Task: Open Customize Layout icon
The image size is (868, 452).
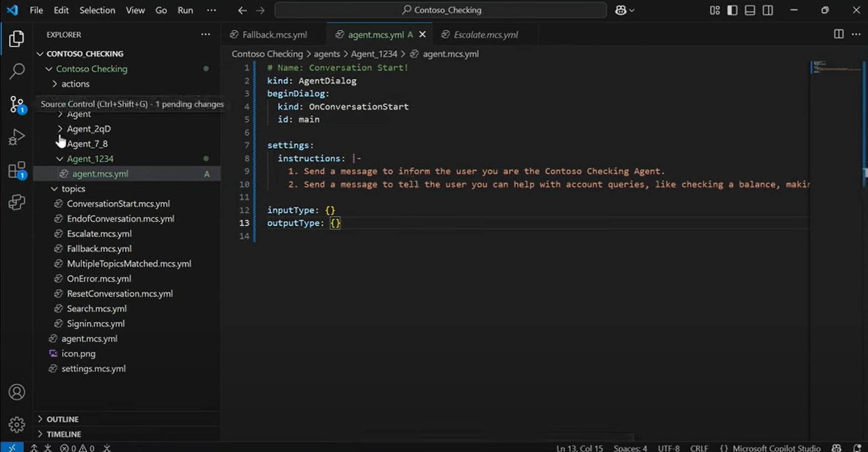Action: pos(715,10)
